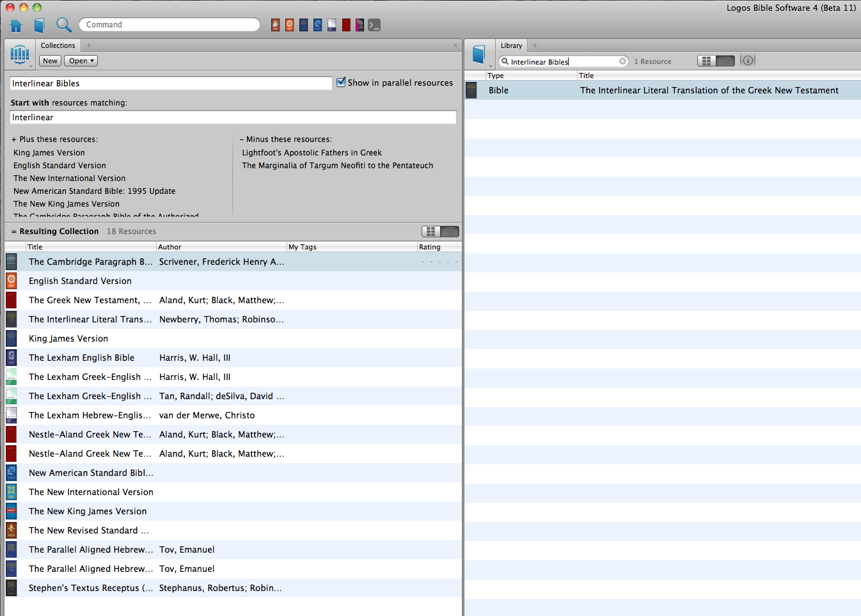Click the New American Standard Bible cover icon
Image resolution: width=861 pixels, height=616 pixels.
(x=12, y=473)
